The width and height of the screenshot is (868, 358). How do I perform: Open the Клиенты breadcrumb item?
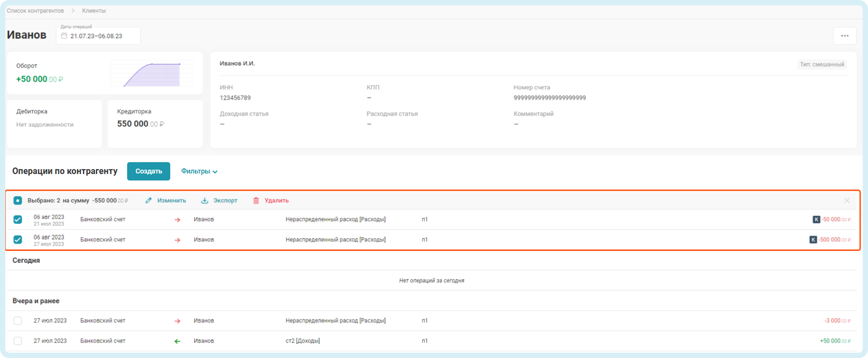click(x=94, y=11)
